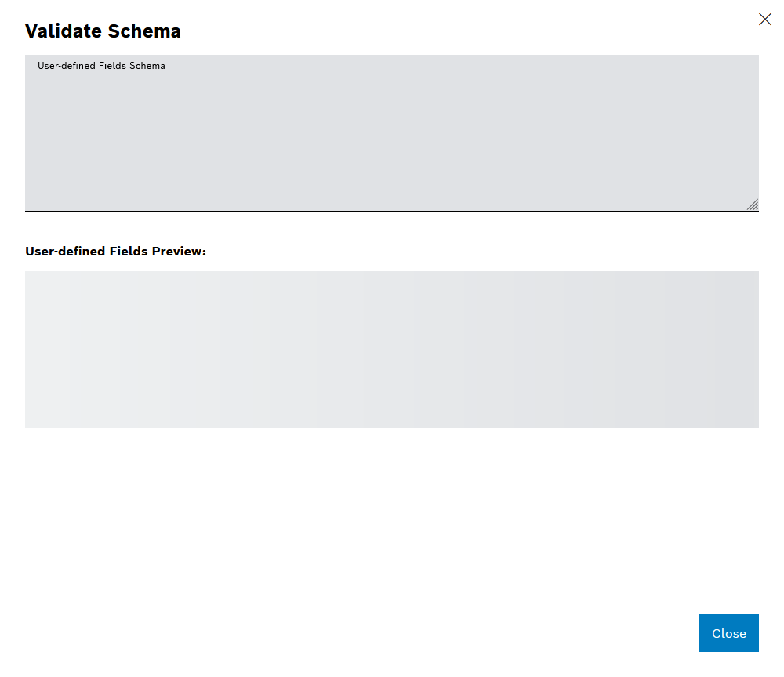Image resolution: width=784 pixels, height=677 pixels.
Task: Click the gray preview region below the label
Action: (392, 349)
